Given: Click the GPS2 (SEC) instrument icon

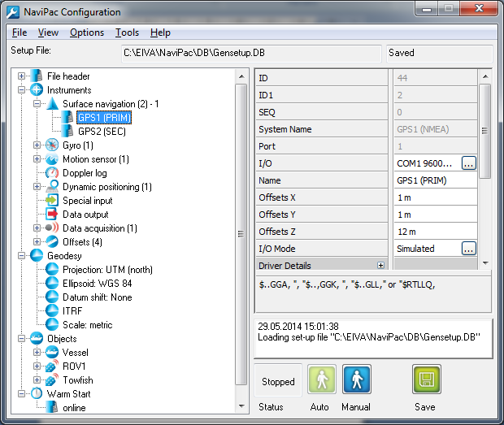Looking at the screenshot, I should tap(67, 132).
